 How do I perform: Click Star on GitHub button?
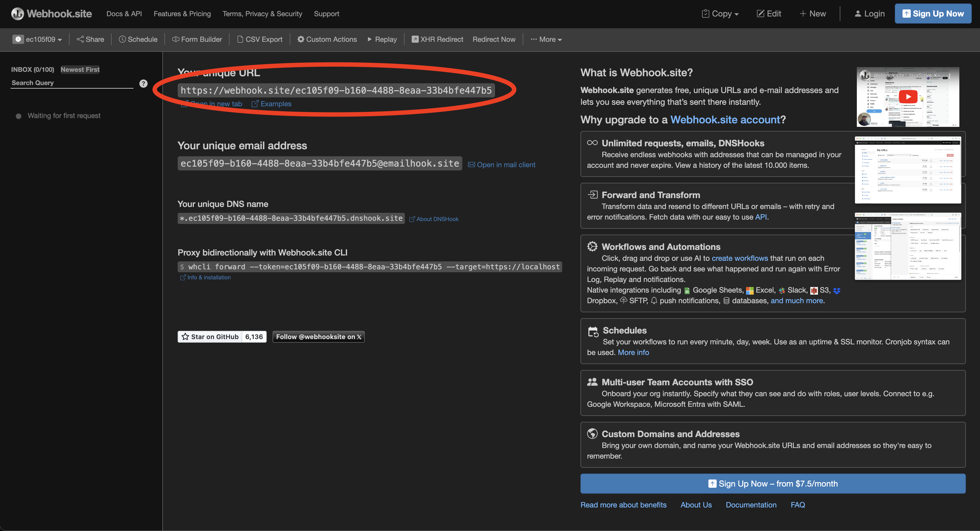tap(210, 337)
